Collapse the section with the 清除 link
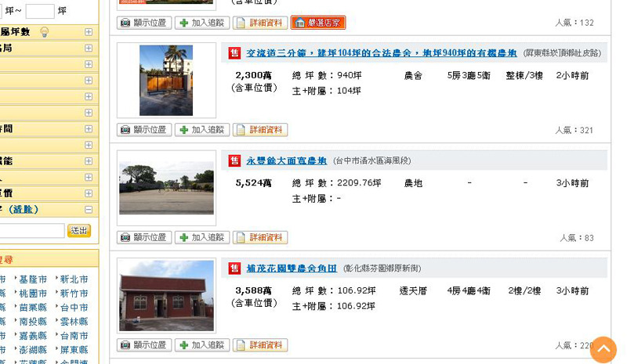 (89, 210)
